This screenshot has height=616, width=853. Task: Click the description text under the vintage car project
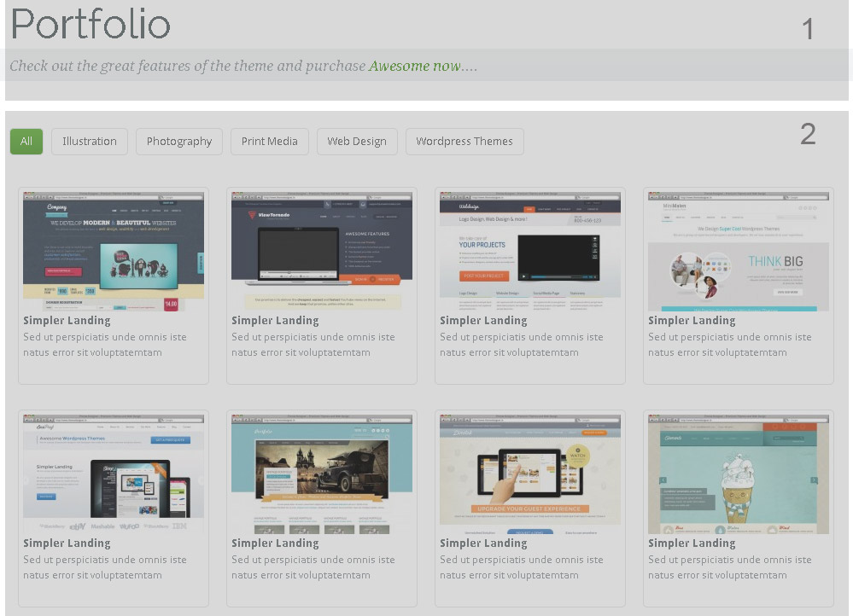pos(313,567)
